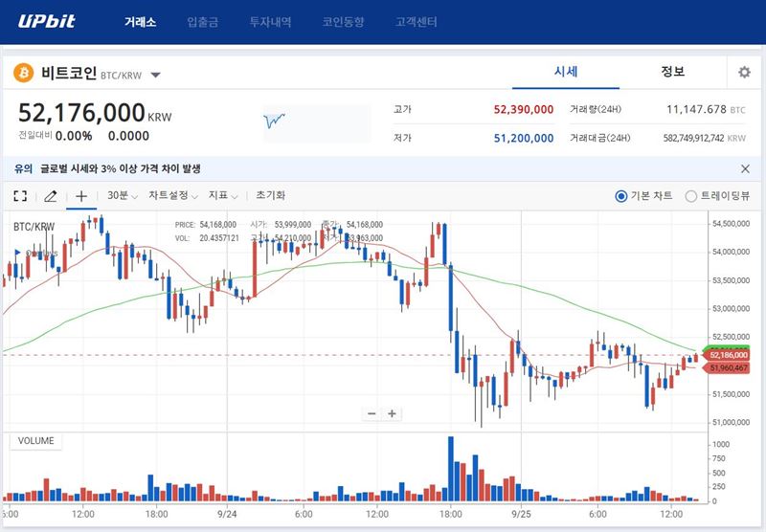
Task: Open the 고객센터 menu
Action: tap(416, 22)
